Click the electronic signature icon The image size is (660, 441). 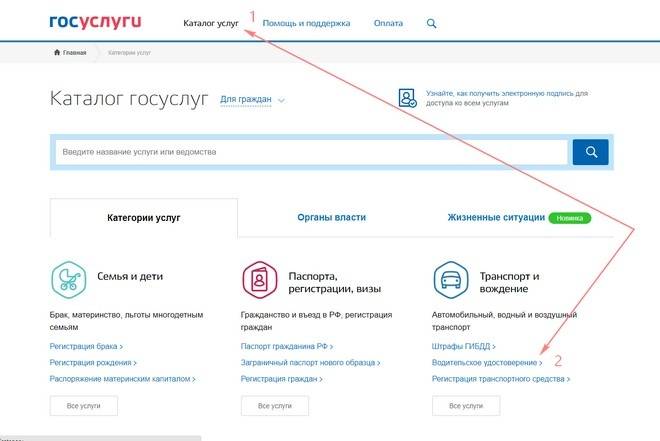tap(406, 97)
